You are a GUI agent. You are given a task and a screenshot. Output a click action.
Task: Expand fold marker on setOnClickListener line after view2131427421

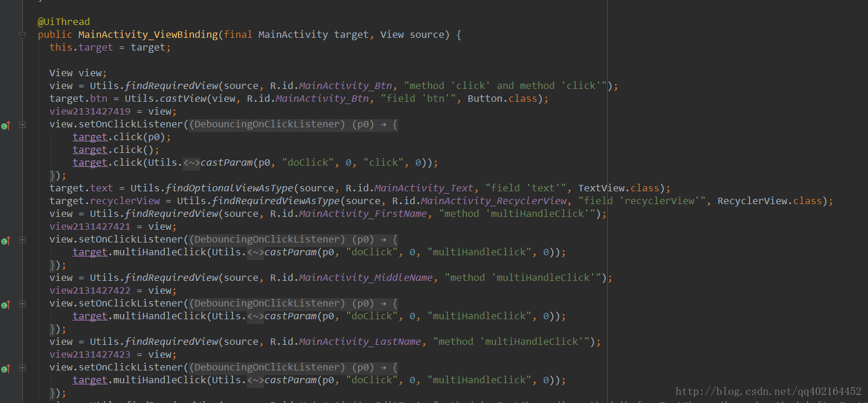pos(22,240)
